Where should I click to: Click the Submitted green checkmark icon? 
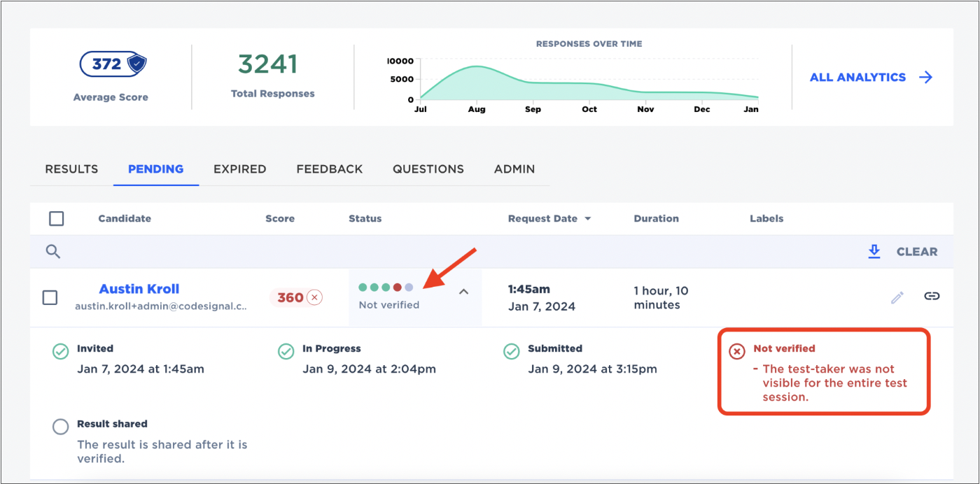click(512, 351)
